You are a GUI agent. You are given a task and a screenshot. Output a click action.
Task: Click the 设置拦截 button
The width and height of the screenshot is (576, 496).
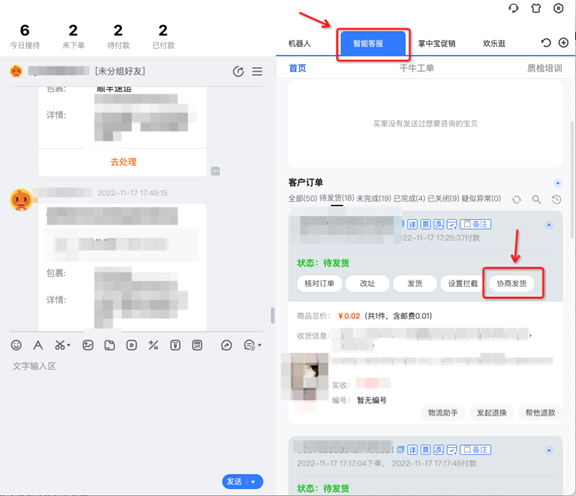pyautogui.click(x=463, y=284)
